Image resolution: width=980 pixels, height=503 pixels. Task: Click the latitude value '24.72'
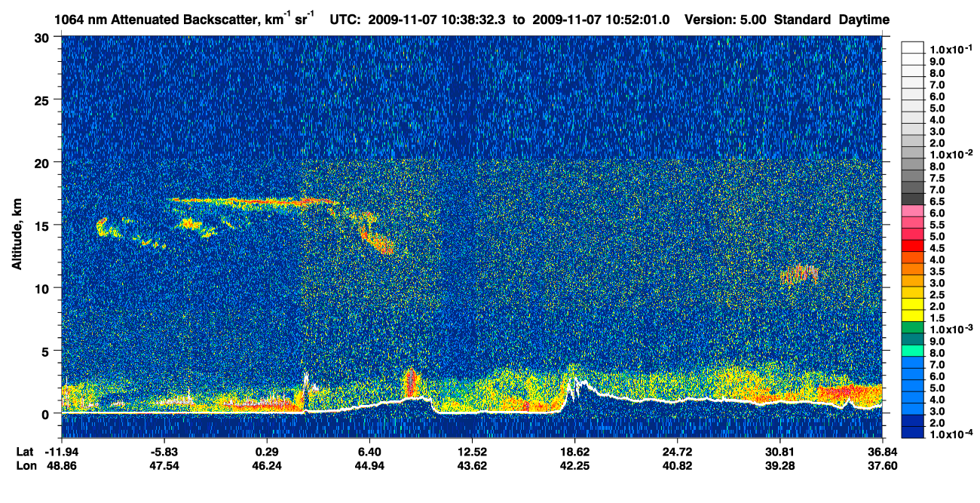click(x=677, y=451)
